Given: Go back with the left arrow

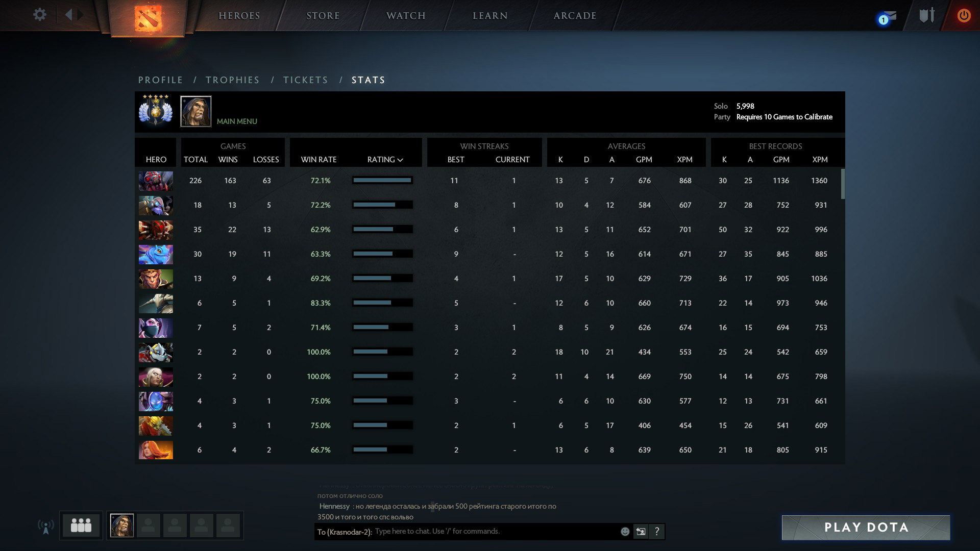Looking at the screenshot, I should (68, 14).
